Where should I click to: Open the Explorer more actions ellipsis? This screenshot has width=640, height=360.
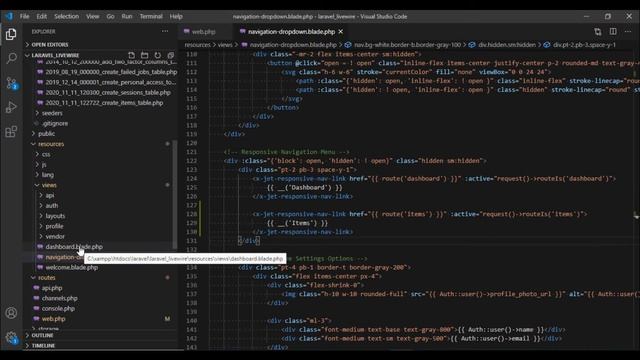pyautogui.click(x=165, y=31)
